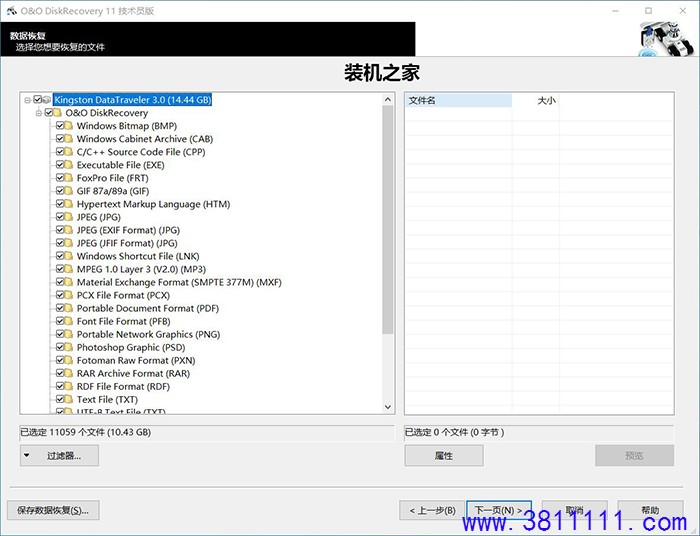Click the Text File (TXT) folder icon
The image size is (700, 536).
(68, 399)
